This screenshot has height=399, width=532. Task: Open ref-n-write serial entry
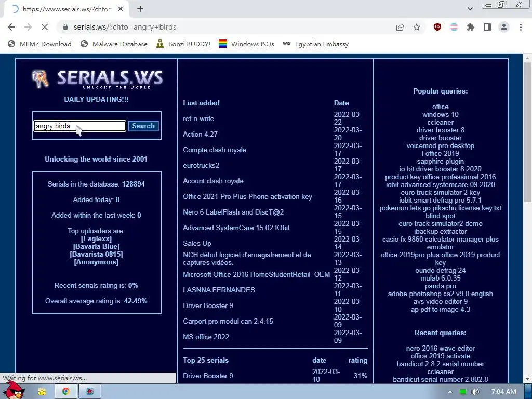pyautogui.click(x=198, y=119)
